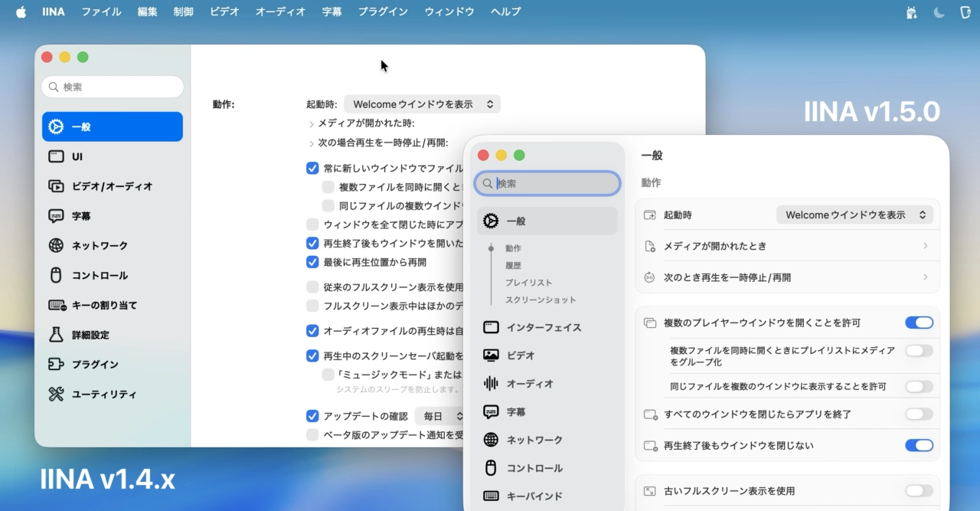
Task: Open the ファイル menu
Action: [101, 11]
